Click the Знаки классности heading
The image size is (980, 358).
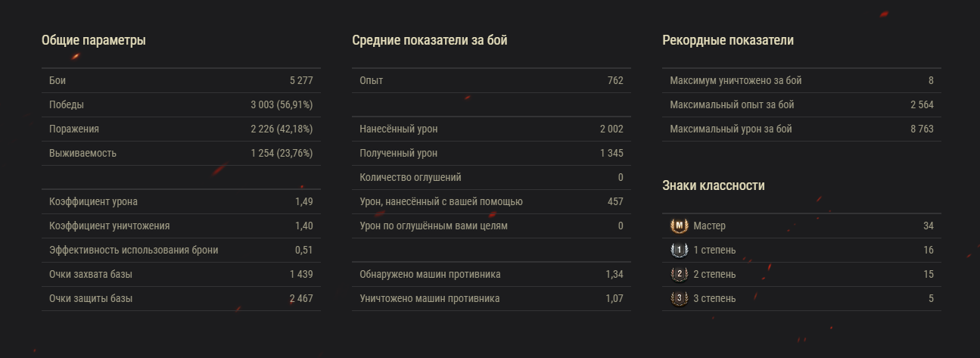[x=714, y=185]
